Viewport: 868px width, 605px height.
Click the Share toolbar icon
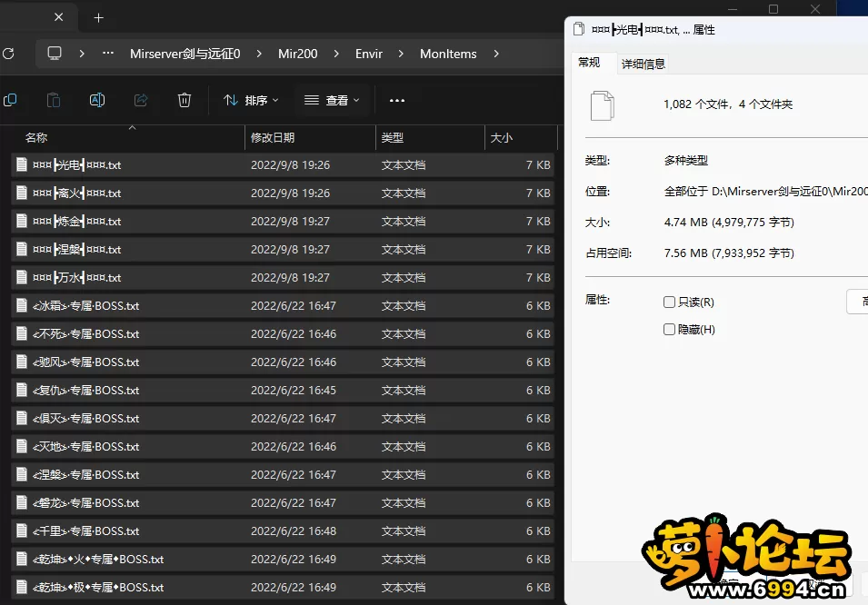tap(141, 100)
